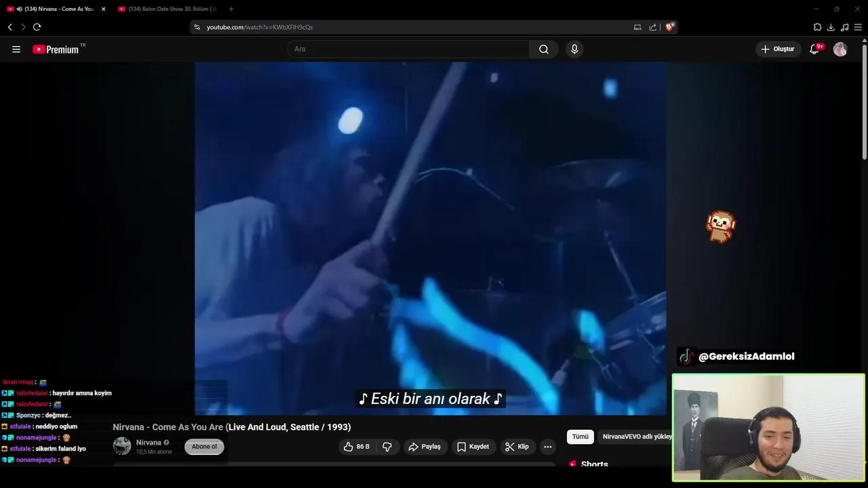868x488 pixels.
Task: Save the video with Kaydet
Action: point(473,447)
